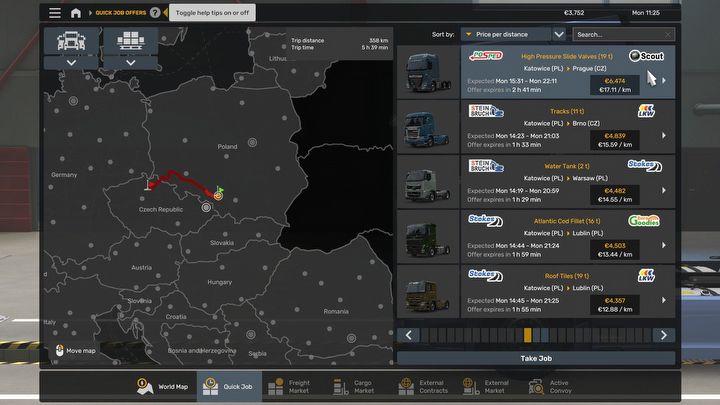720x405 pixels.
Task: Expand details arrow for Roof Tiles job
Action: [664, 300]
